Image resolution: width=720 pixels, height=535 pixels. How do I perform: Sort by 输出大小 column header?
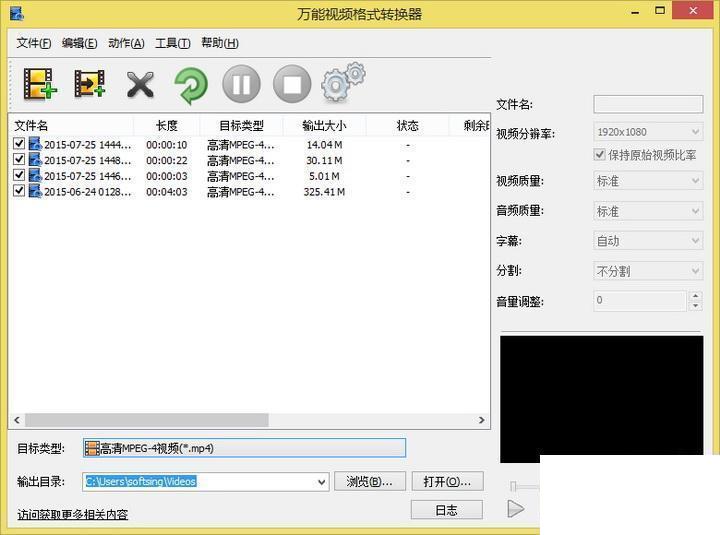324,126
